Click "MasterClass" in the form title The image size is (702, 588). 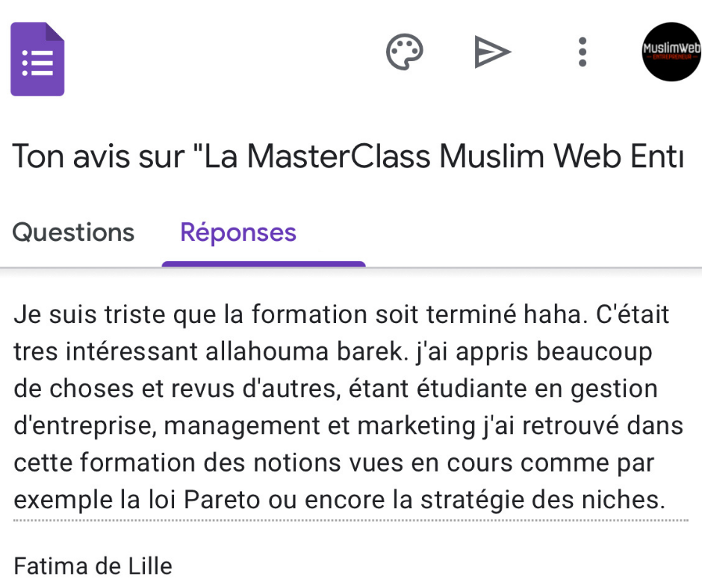pyautogui.click(x=338, y=156)
